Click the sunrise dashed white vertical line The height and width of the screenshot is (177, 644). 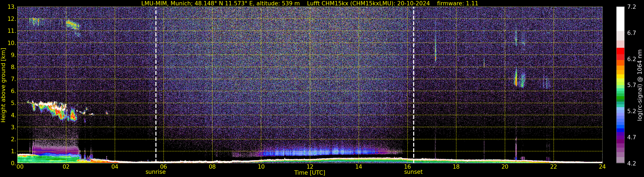[x=156, y=85]
